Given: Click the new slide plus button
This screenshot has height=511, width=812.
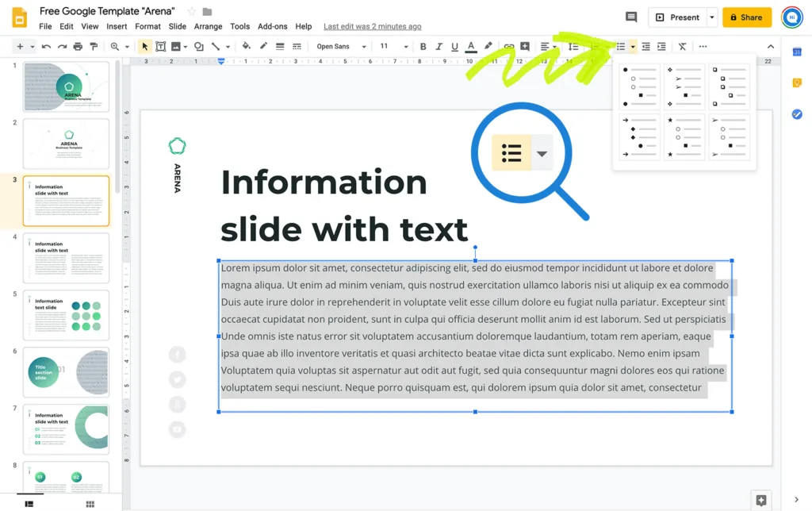Looking at the screenshot, I should pyautogui.click(x=20, y=47).
